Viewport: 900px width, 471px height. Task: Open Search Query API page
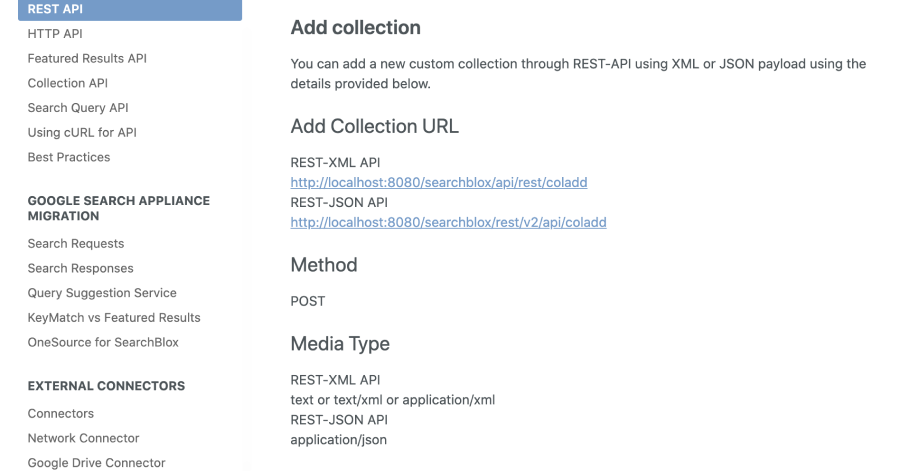(78, 108)
